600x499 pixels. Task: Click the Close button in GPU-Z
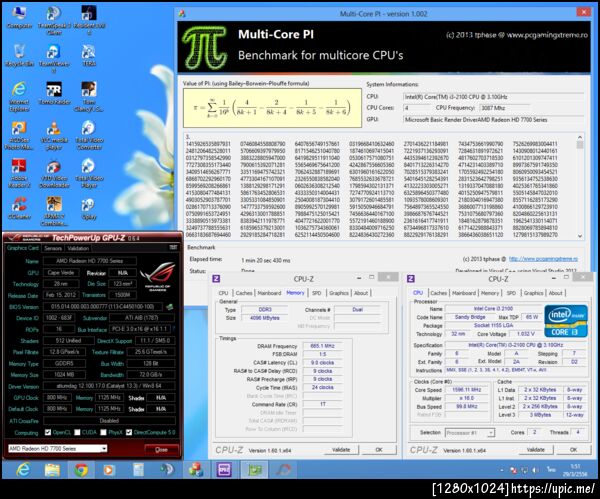(161, 449)
